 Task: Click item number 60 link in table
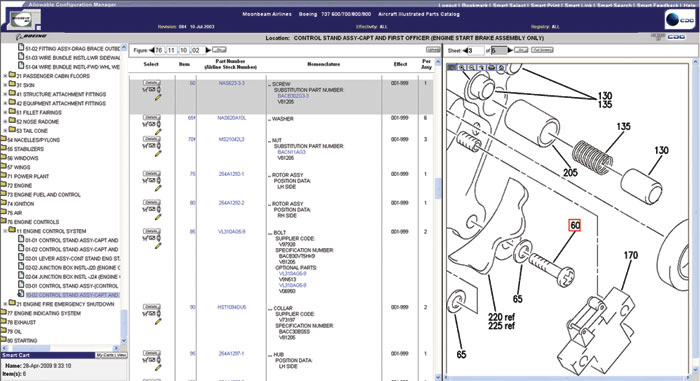192,83
